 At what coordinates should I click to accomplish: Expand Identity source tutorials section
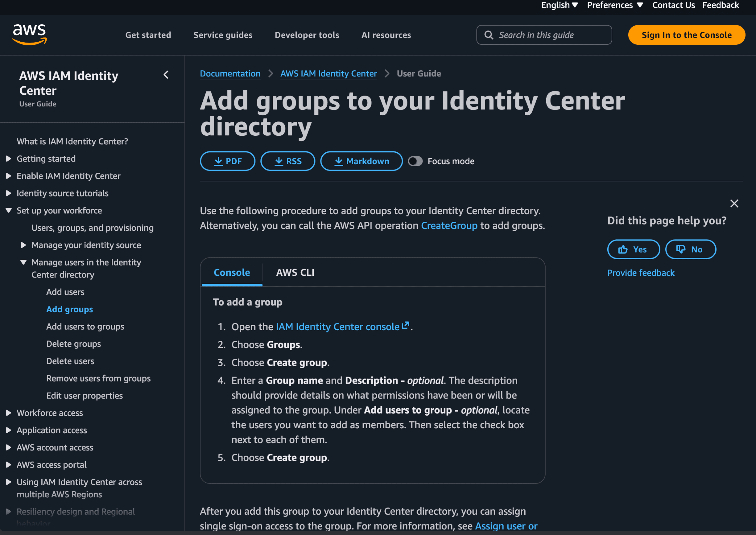pyautogui.click(x=9, y=193)
